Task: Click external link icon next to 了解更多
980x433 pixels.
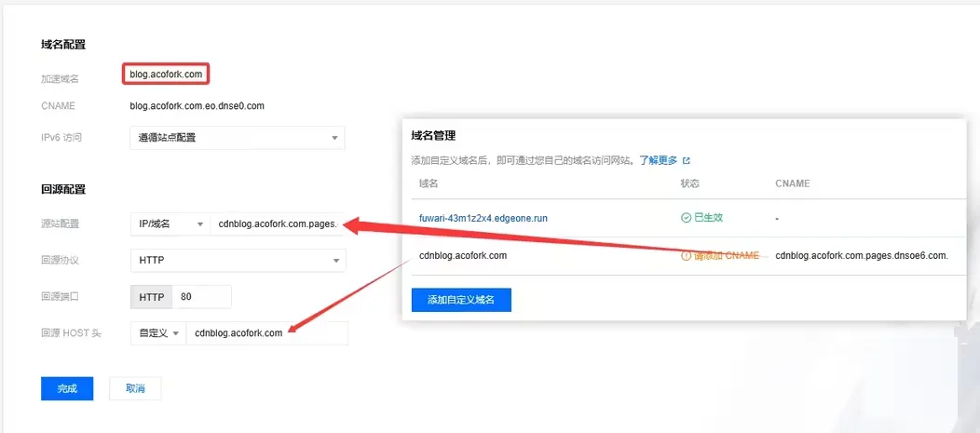Action: coord(687,160)
